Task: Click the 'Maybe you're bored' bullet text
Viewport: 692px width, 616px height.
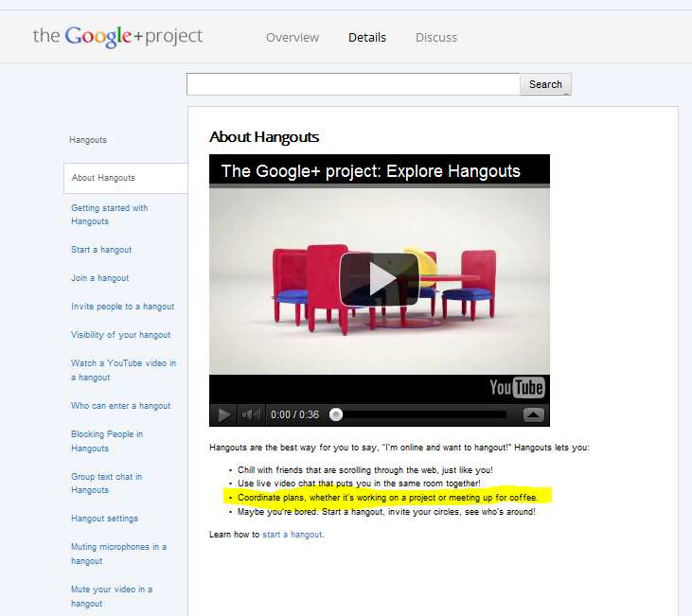Action: [x=386, y=512]
